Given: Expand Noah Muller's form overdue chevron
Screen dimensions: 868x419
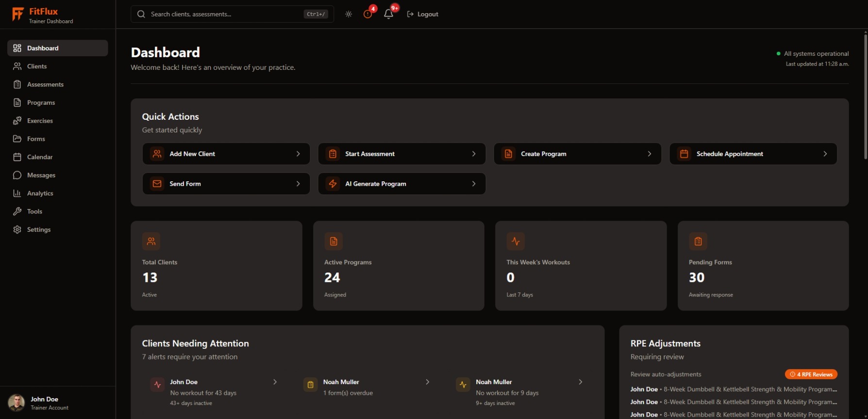Looking at the screenshot, I should pos(427,382).
